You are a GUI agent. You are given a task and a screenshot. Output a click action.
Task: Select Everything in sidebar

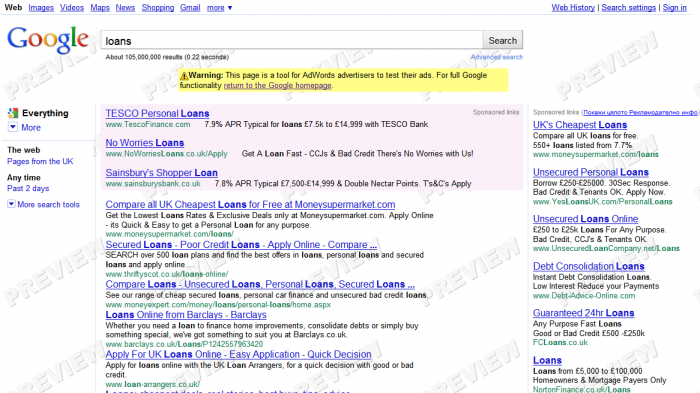45,113
